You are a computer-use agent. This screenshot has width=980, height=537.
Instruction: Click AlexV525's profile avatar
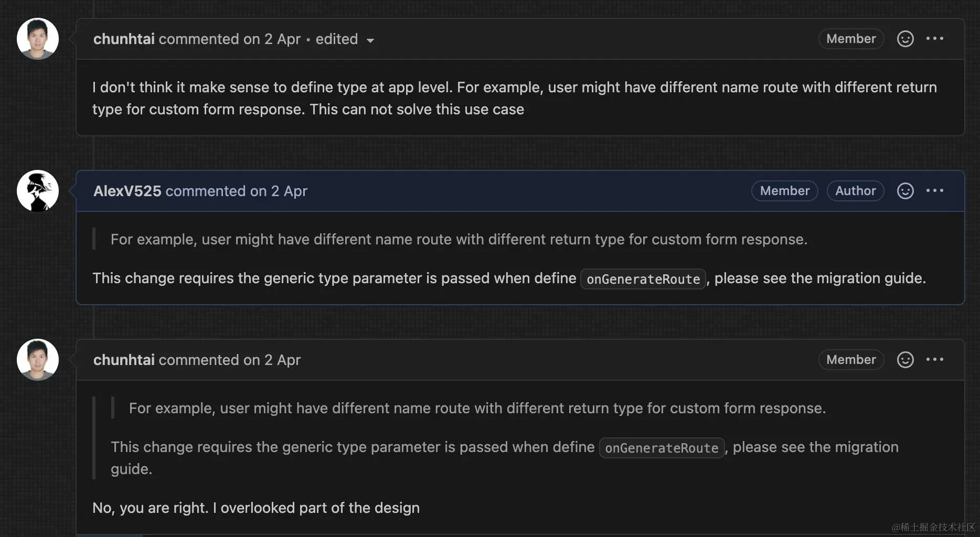(38, 191)
